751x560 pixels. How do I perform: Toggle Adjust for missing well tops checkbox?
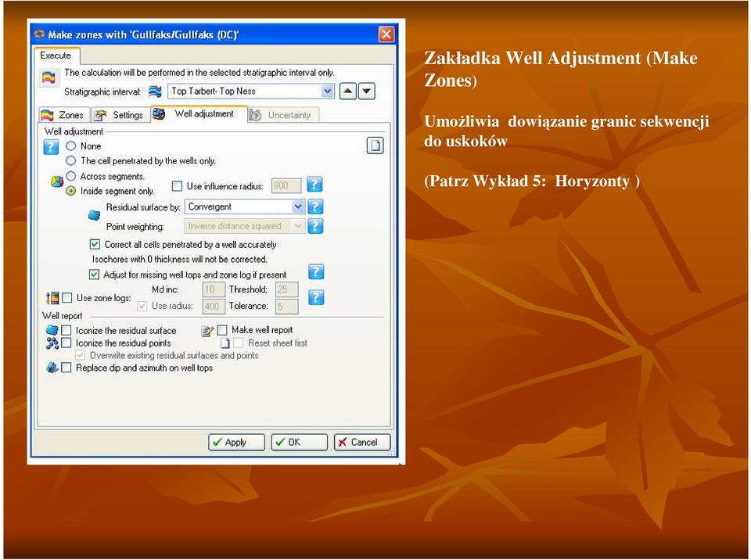click(x=95, y=275)
